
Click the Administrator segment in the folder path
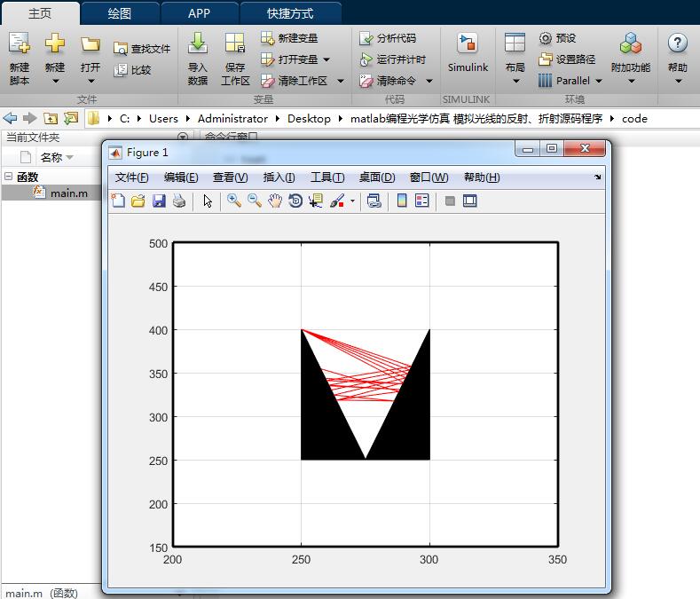232,118
